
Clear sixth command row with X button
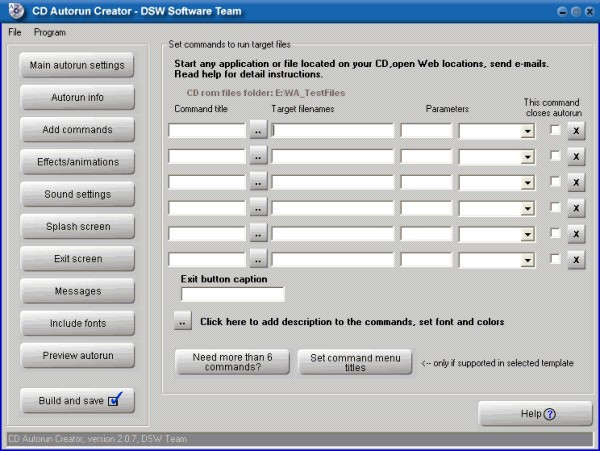[x=576, y=260]
